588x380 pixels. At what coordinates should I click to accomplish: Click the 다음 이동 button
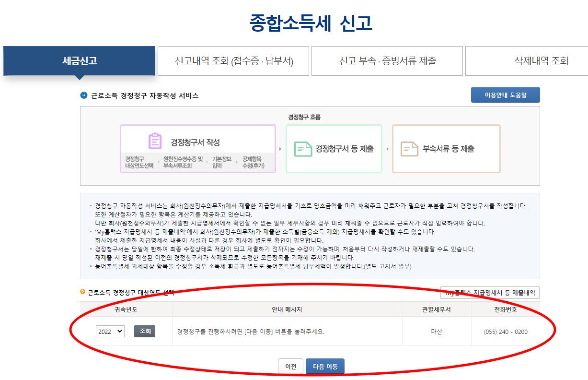point(325,367)
